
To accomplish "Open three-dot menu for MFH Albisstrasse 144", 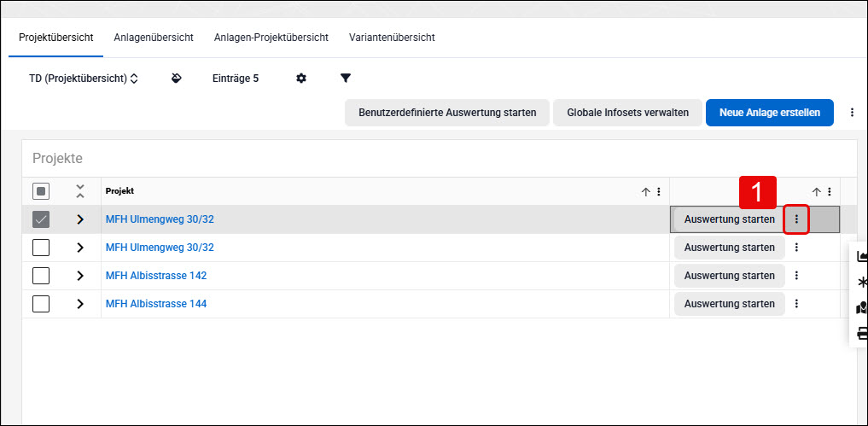I will click(796, 304).
